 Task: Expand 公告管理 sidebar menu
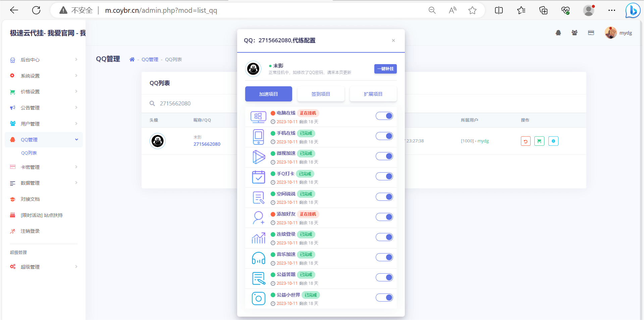point(44,108)
